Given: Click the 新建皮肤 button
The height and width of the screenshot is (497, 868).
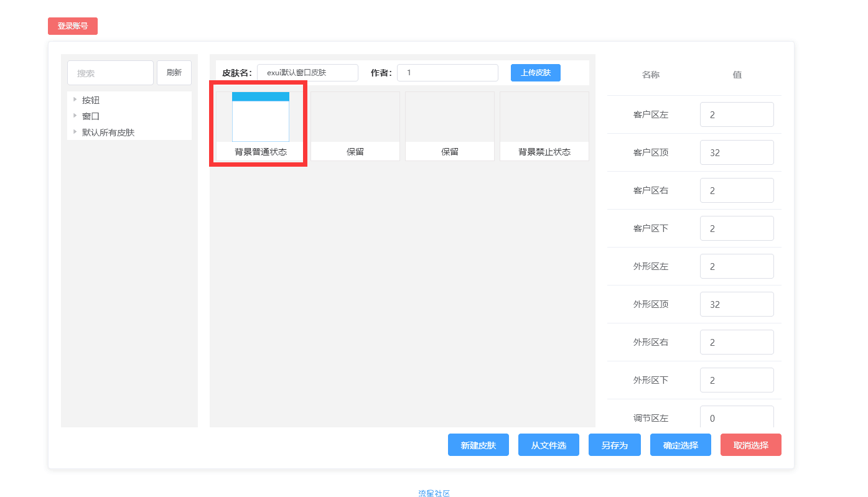Looking at the screenshot, I should point(478,445).
